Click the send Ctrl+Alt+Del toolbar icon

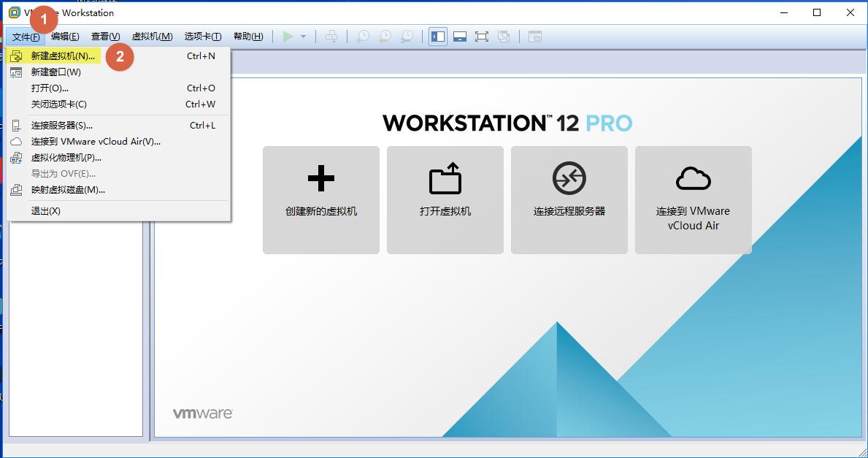coord(331,37)
